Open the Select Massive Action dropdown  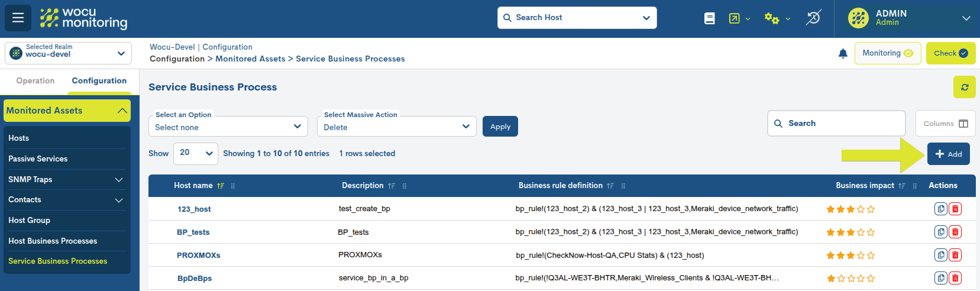click(x=397, y=127)
